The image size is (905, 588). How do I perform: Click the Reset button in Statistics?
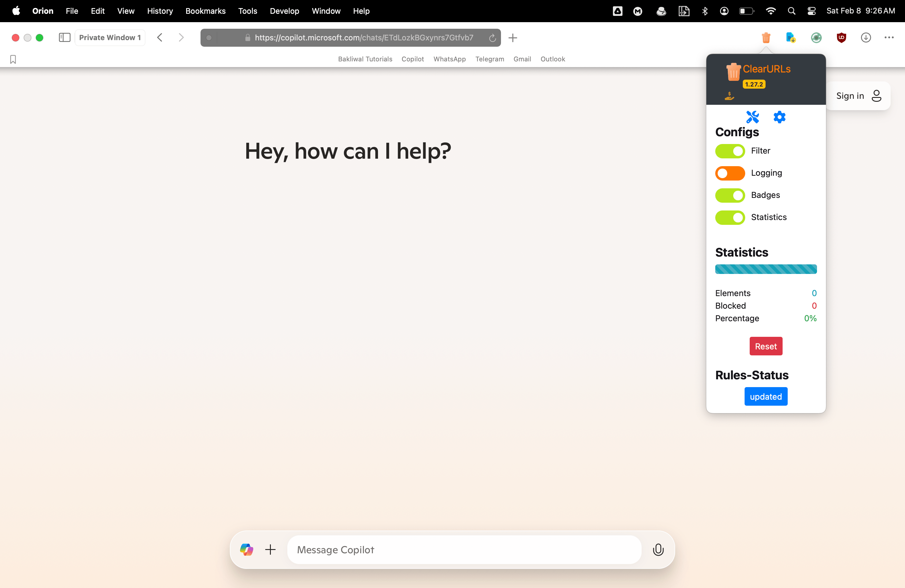(x=766, y=346)
